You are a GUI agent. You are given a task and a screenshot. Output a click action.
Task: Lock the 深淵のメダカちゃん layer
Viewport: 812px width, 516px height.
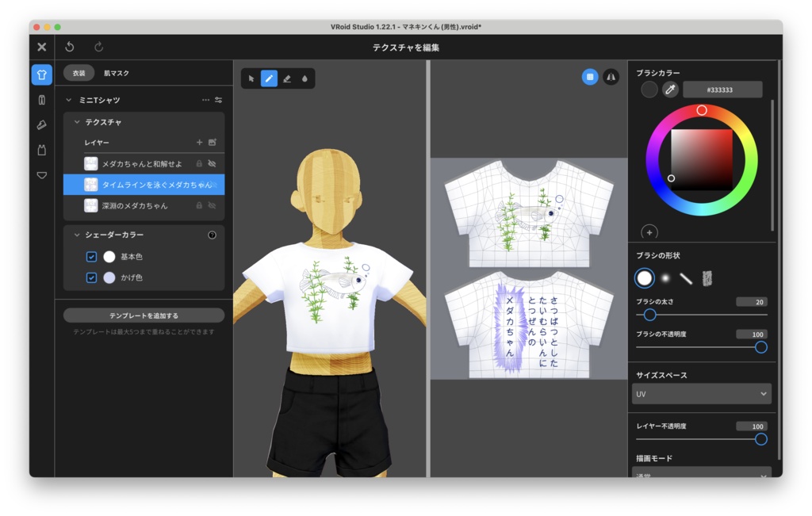point(199,205)
